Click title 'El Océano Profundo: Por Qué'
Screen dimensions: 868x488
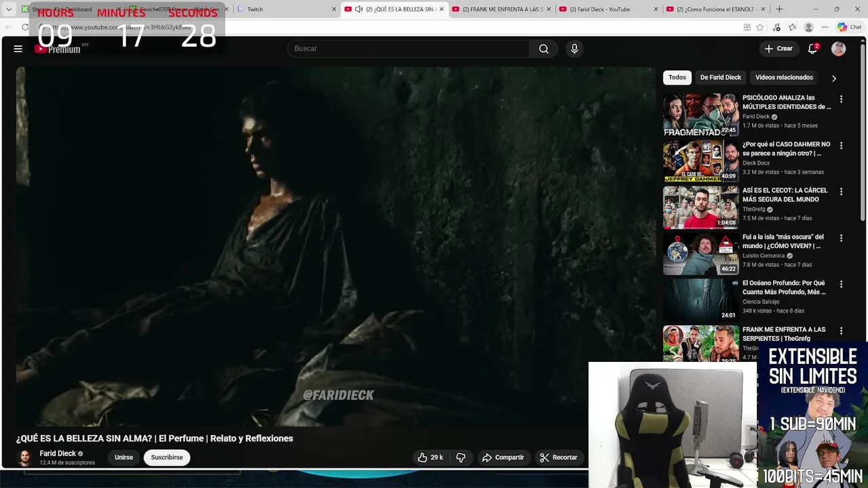(x=783, y=283)
